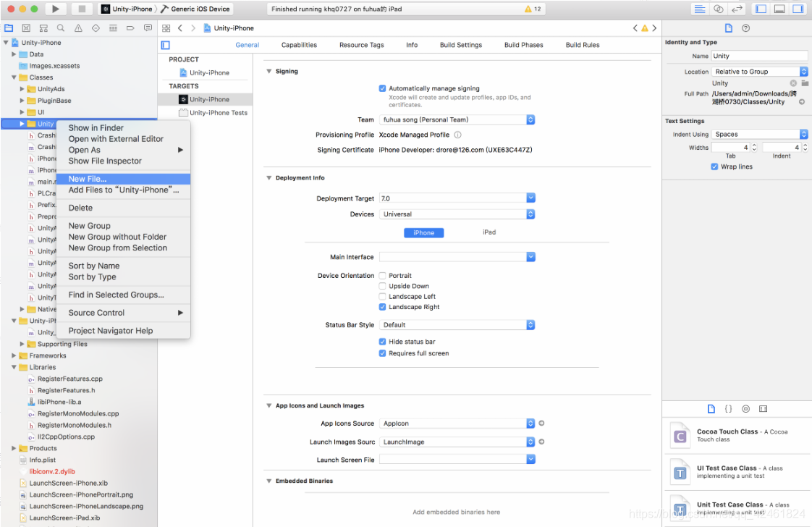Run the project with the Play button
The height and width of the screenshot is (527, 812).
[x=56, y=9]
